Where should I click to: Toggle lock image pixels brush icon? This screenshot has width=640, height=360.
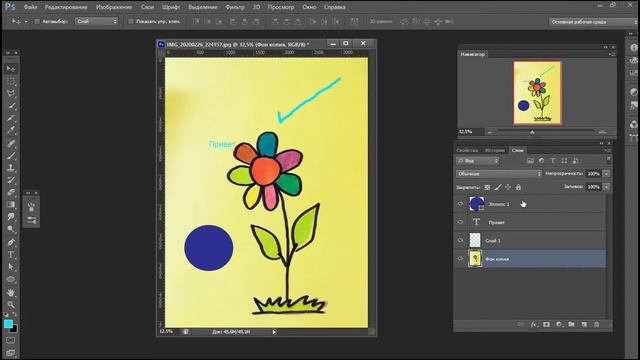point(498,187)
